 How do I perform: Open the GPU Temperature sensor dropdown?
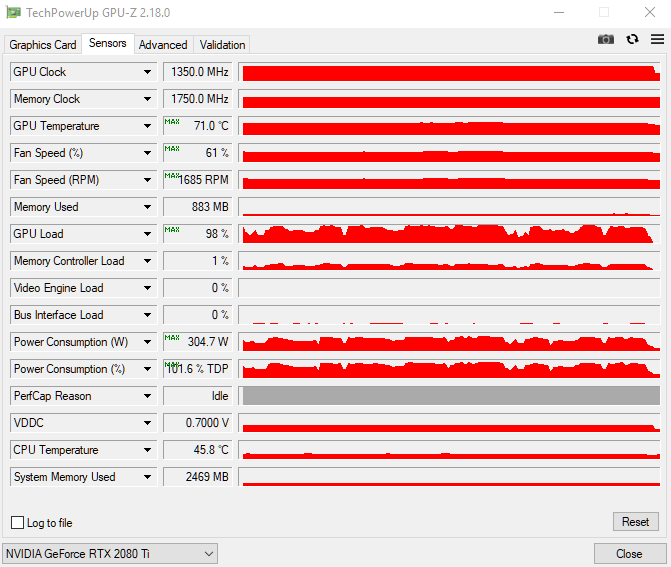[83, 126]
